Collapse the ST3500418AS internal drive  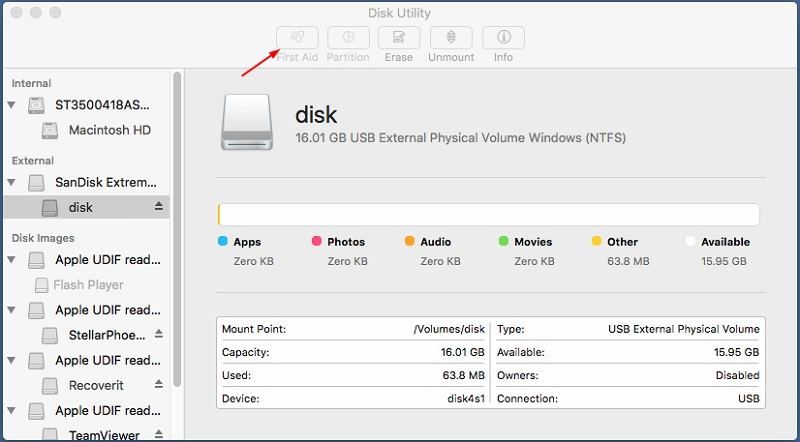12,105
